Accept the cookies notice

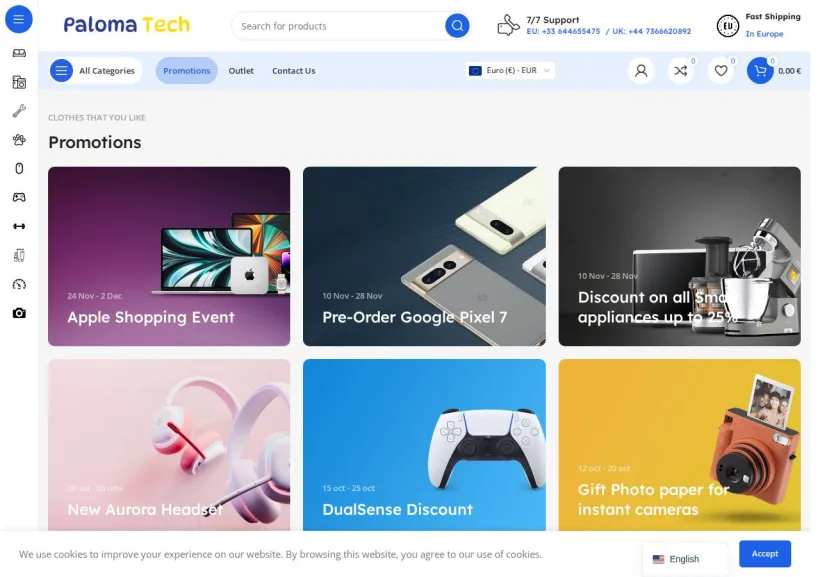coord(765,553)
